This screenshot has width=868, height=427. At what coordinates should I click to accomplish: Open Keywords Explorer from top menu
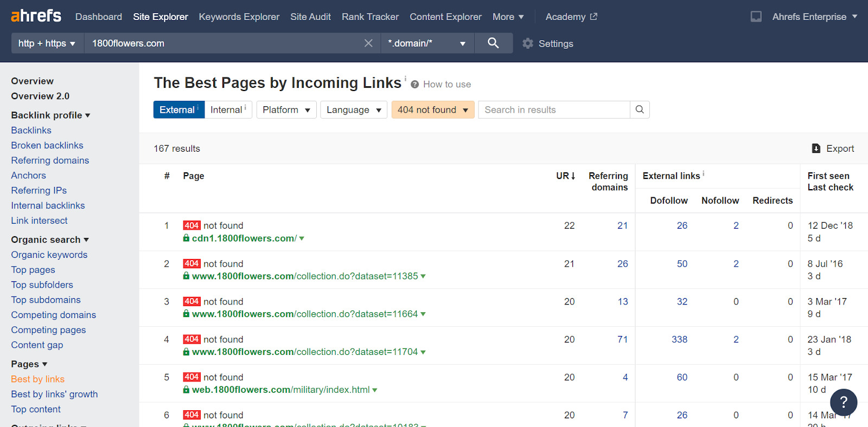(239, 17)
